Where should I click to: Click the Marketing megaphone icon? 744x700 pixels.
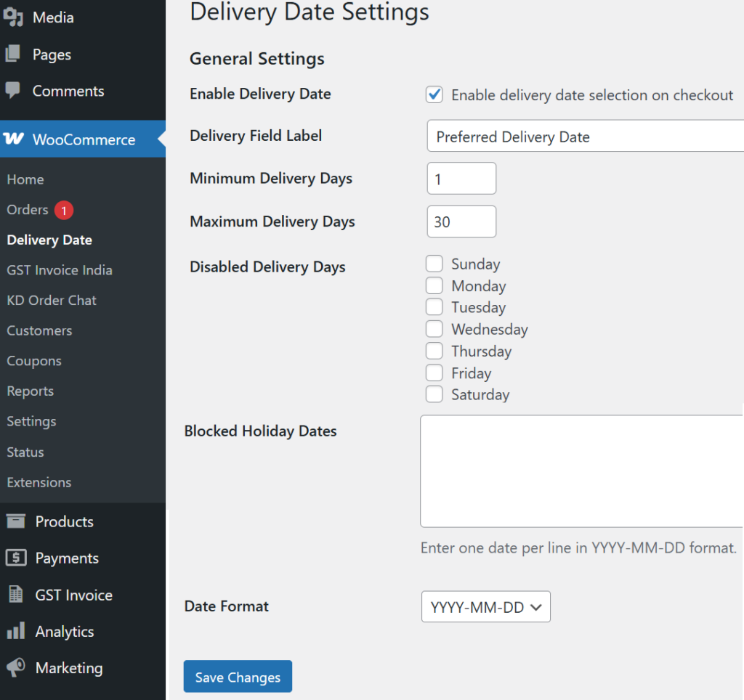pos(16,667)
